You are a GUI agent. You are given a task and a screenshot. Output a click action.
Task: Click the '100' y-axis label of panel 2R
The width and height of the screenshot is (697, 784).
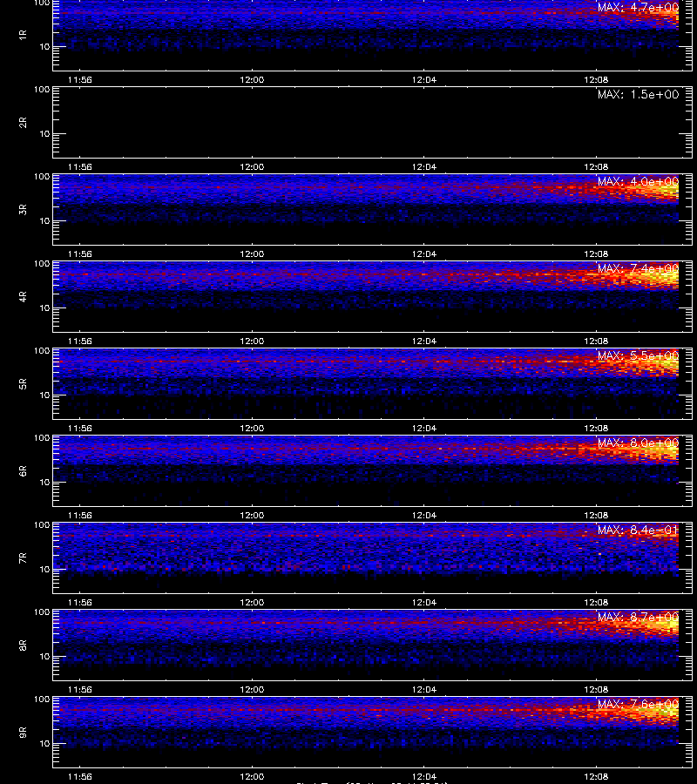(x=42, y=90)
